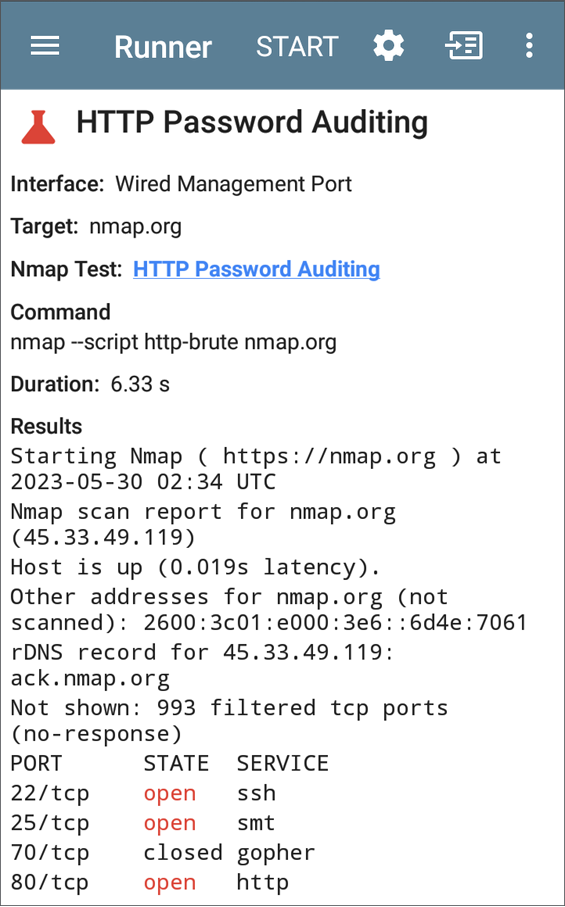Select the HTTP Password Auditing heading
The width and height of the screenshot is (565, 907).
click(x=252, y=123)
